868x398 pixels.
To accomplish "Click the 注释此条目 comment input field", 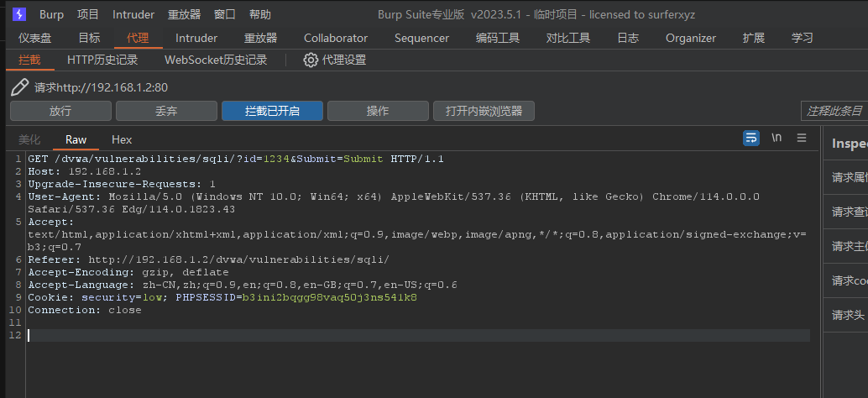I will pos(834,111).
